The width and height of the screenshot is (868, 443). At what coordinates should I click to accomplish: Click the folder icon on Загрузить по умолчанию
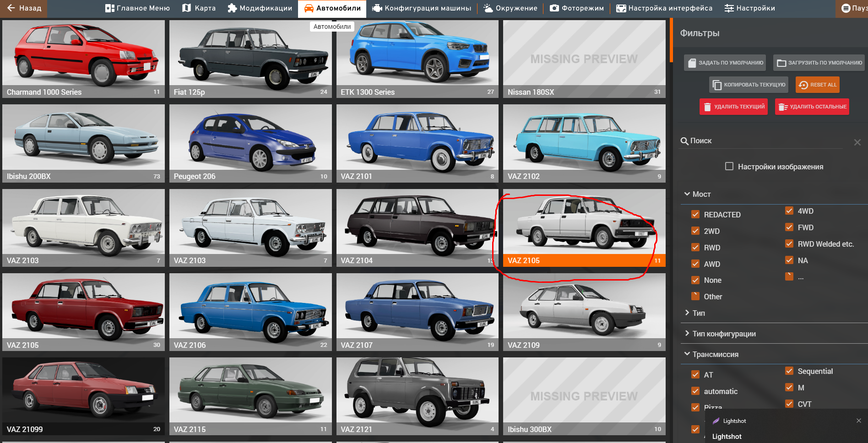(x=781, y=63)
